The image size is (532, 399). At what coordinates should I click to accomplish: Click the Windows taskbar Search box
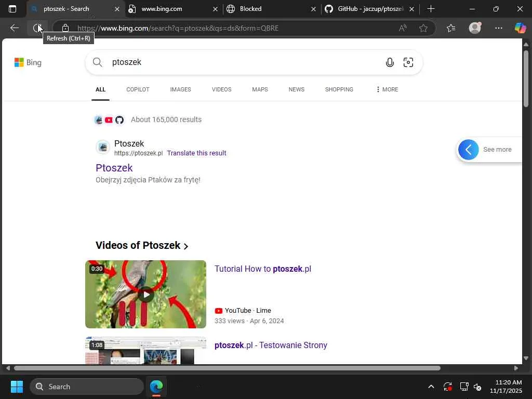(87, 387)
